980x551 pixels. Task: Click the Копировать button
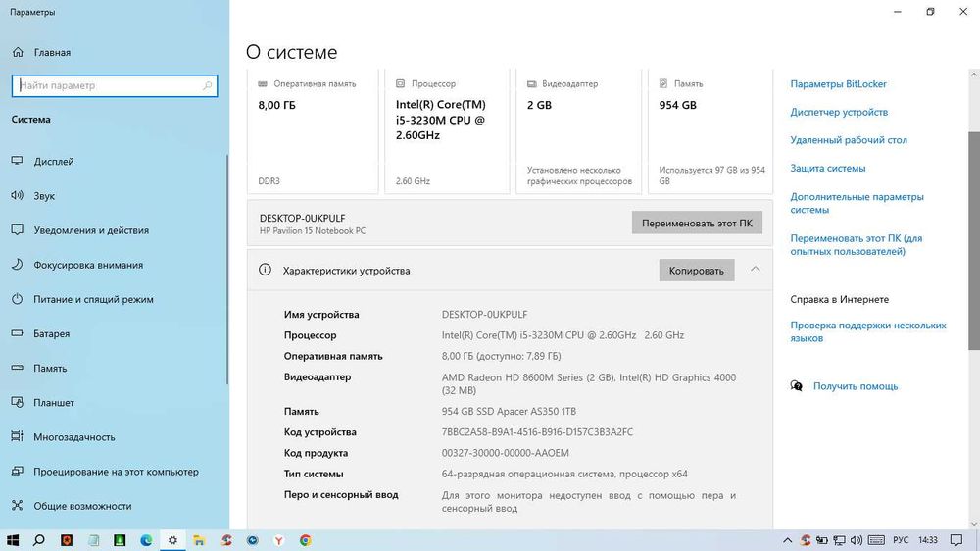click(696, 271)
